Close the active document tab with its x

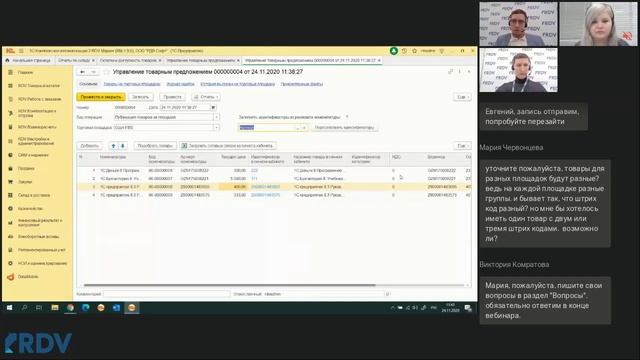[379, 60]
